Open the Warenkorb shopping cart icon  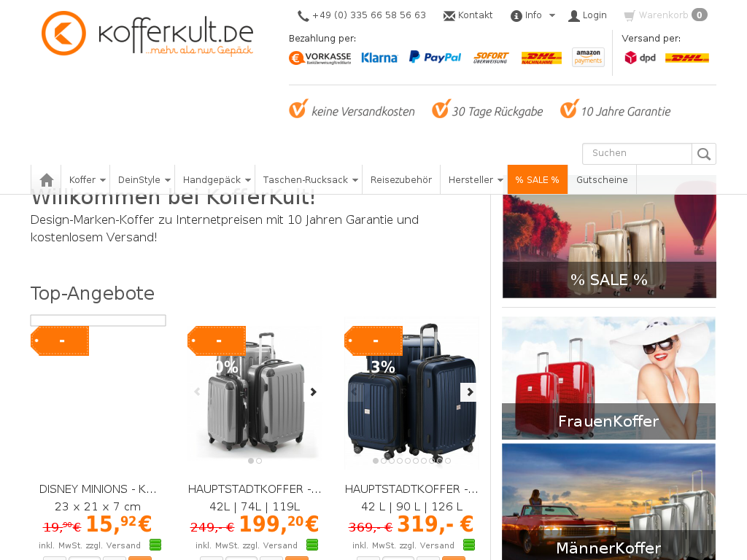[630, 16]
